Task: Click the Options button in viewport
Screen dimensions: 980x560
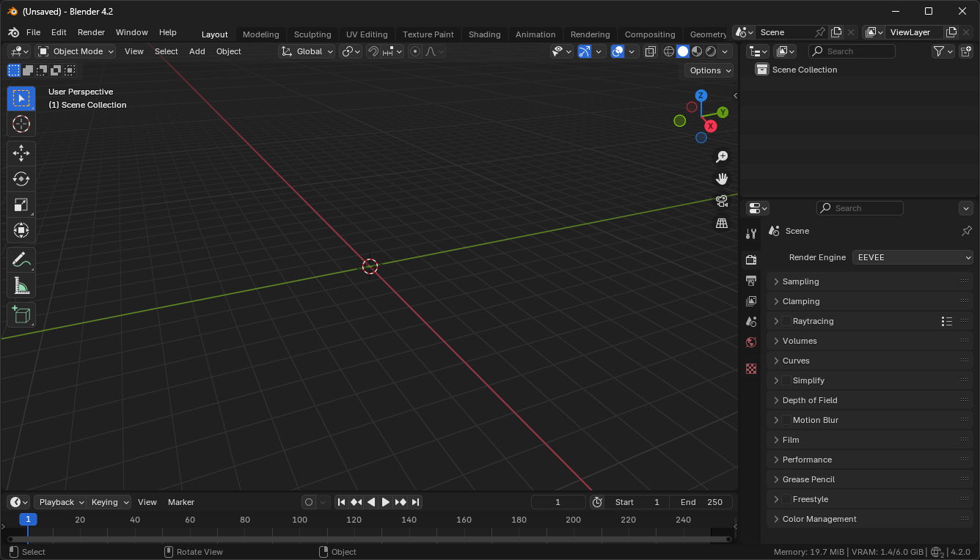Action: click(x=709, y=70)
